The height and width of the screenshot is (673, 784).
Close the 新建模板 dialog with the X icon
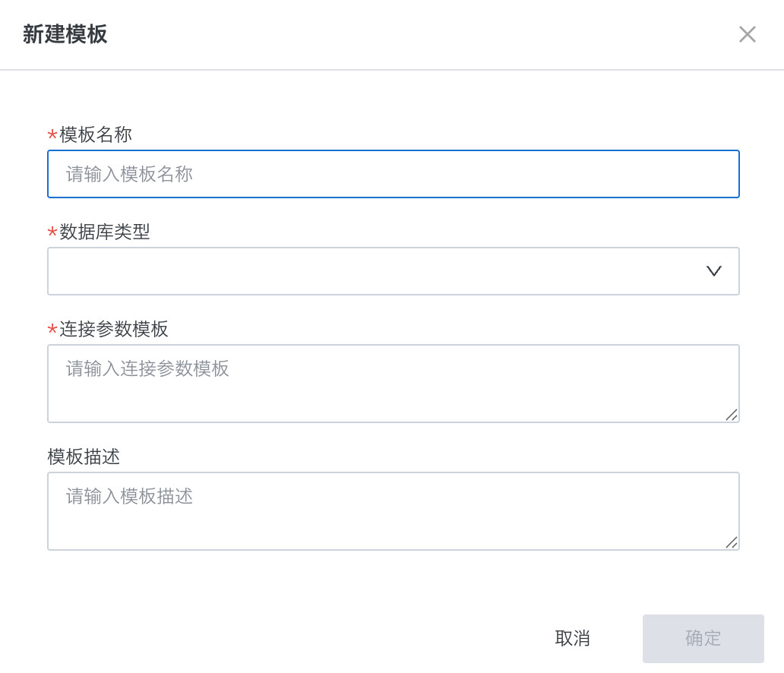748,34
